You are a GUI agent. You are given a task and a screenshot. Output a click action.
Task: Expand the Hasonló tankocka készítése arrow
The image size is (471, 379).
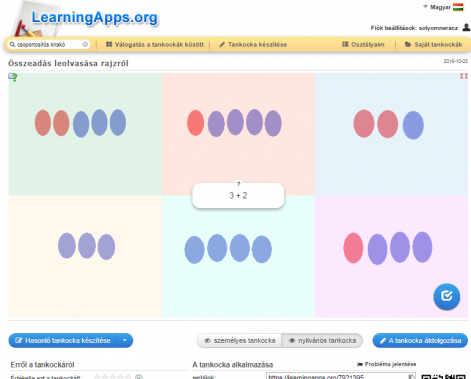pos(125,340)
